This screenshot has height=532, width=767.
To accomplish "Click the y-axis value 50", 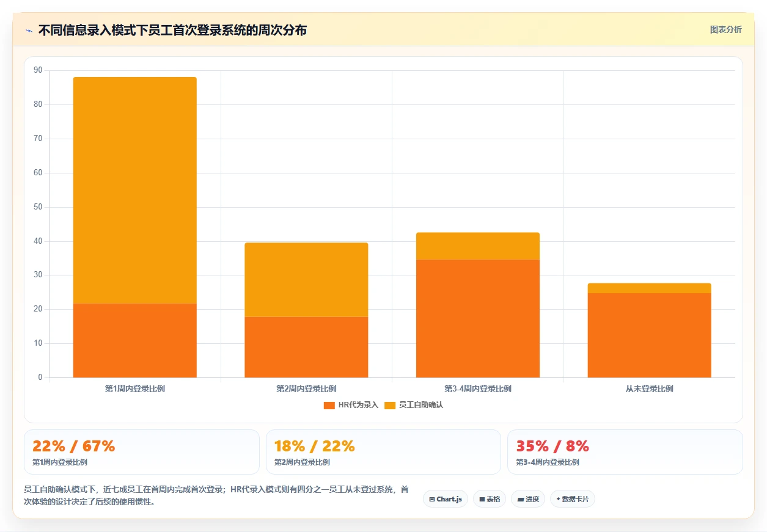I will pos(38,207).
